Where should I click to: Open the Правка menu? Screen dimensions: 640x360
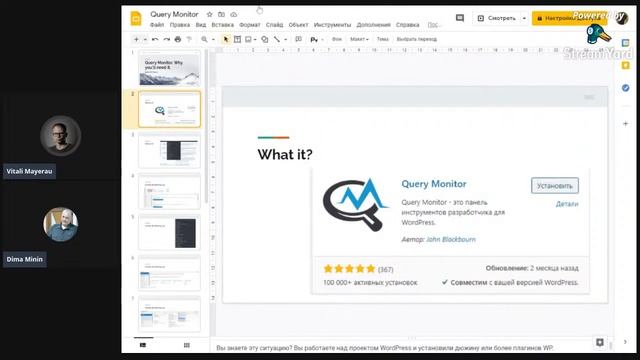click(180, 25)
